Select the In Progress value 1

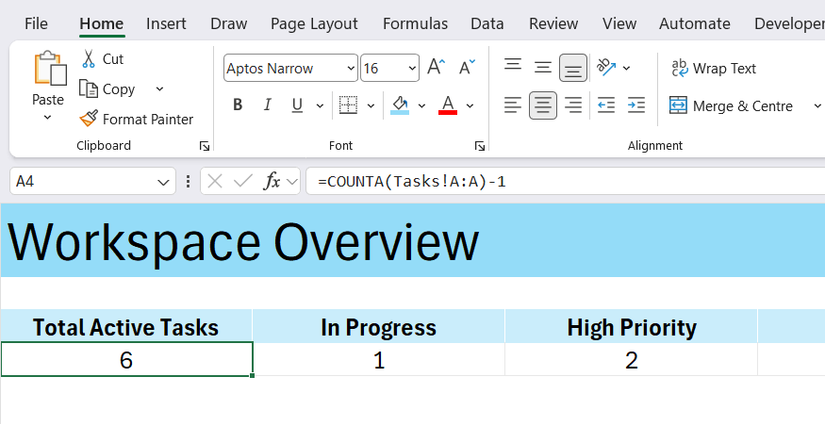pyautogui.click(x=378, y=360)
